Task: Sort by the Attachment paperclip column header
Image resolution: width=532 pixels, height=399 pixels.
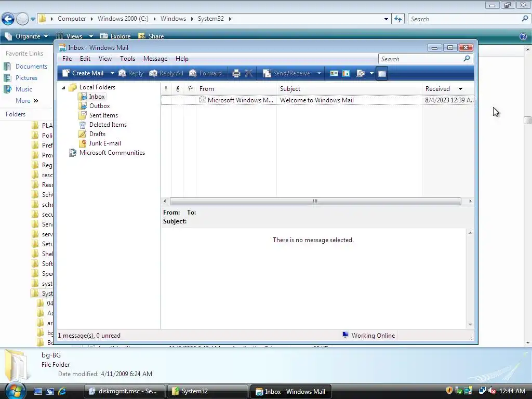Action: pos(178,88)
